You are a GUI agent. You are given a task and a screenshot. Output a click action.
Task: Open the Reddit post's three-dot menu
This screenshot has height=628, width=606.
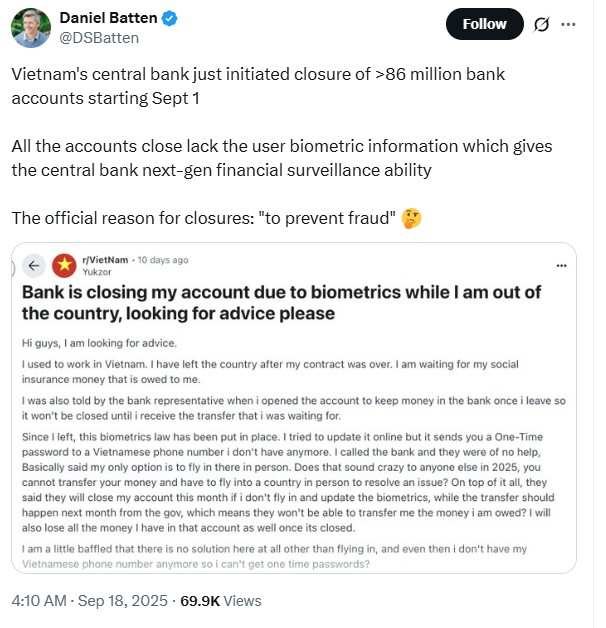pos(561,266)
